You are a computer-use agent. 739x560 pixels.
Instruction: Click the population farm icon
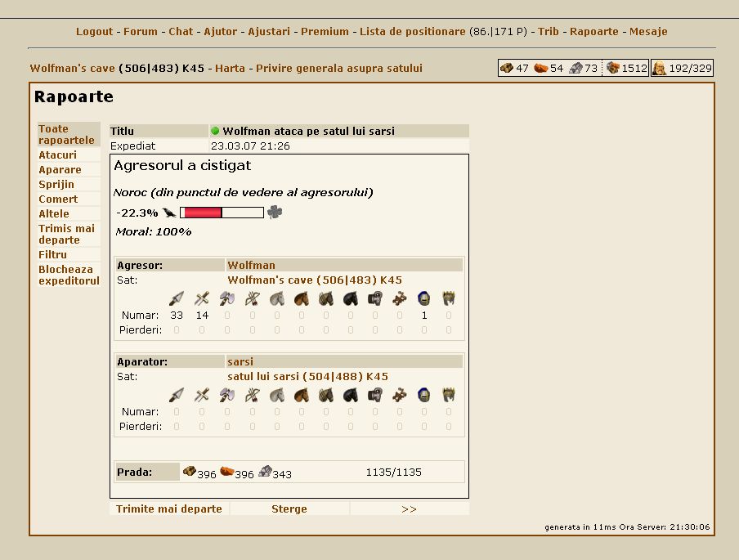[x=659, y=69]
